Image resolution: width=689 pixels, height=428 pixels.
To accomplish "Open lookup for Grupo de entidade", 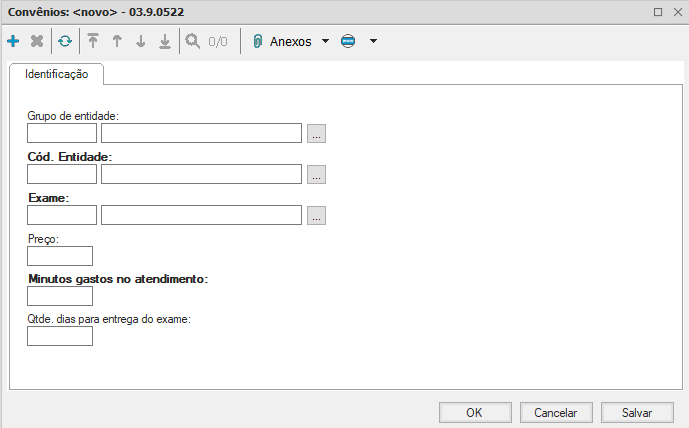I will [x=316, y=133].
